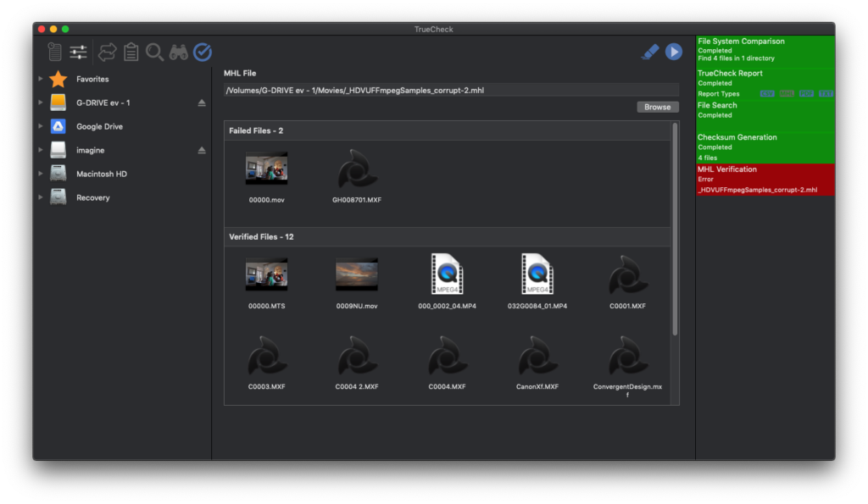Viewport: 868px width, 504px height.
Task: Select the ConvergentDesign.mxf file icon
Action: [628, 355]
